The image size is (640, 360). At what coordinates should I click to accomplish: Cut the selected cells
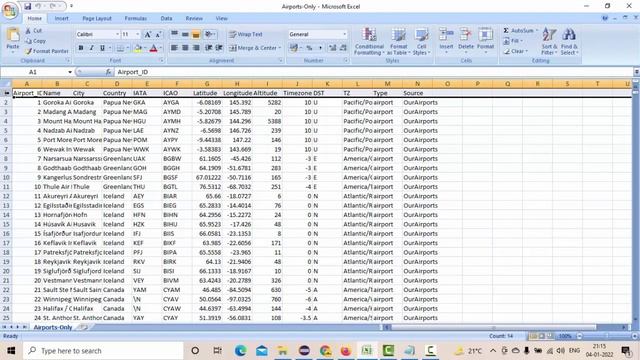(34, 31)
